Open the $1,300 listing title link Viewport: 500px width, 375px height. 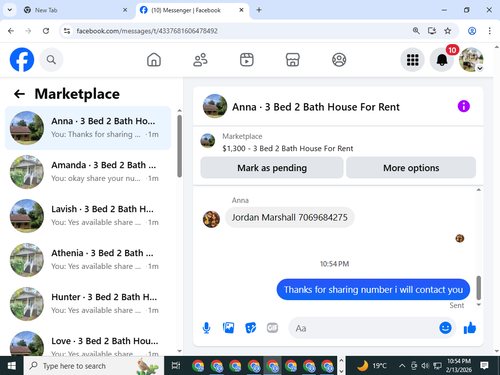(288, 149)
